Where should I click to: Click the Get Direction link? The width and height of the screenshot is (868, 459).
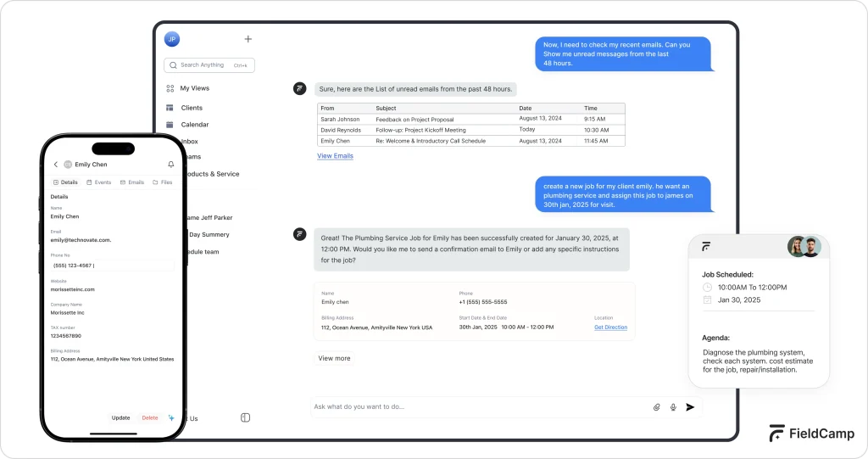[x=610, y=327]
